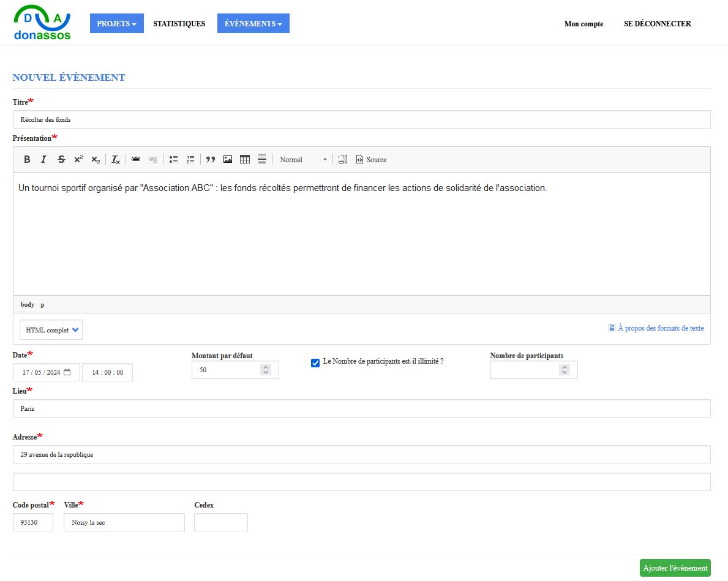
Task: Open the HTML complet text format dropdown
Action: tap(51, 330)
